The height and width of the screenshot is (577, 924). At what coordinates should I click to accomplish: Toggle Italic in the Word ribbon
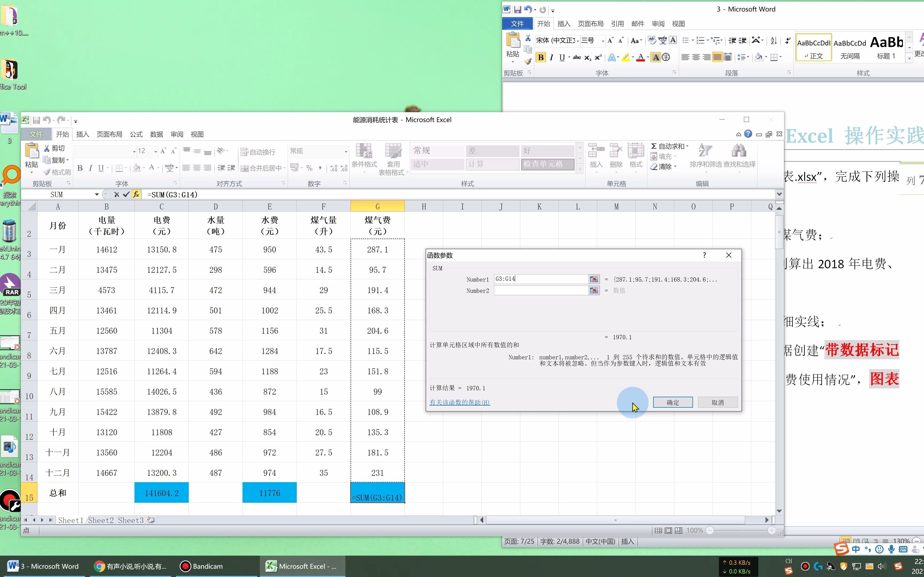551,58
